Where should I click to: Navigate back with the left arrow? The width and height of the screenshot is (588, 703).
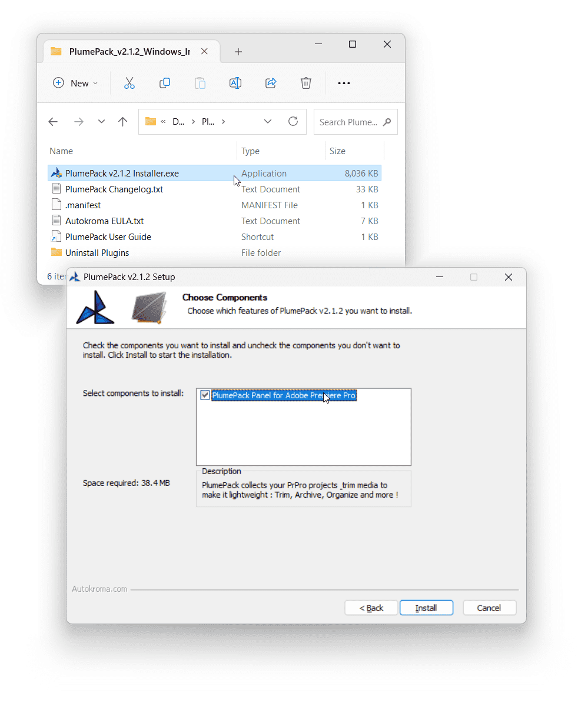[53, 122]
